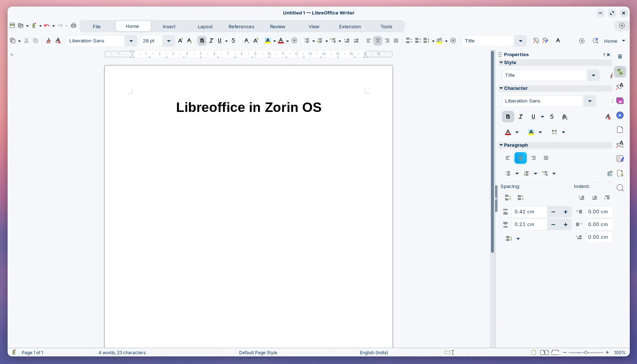Toggle Bold in sidebar Character panel
Image resolution: width=637 pixels, height=364 pixels.
(x=508, y=117)
